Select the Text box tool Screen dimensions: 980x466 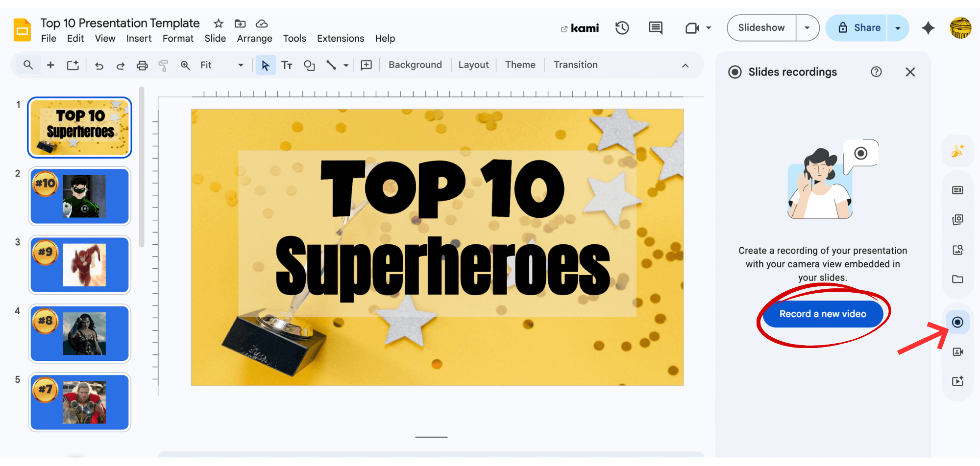click(x=287, y=66)
